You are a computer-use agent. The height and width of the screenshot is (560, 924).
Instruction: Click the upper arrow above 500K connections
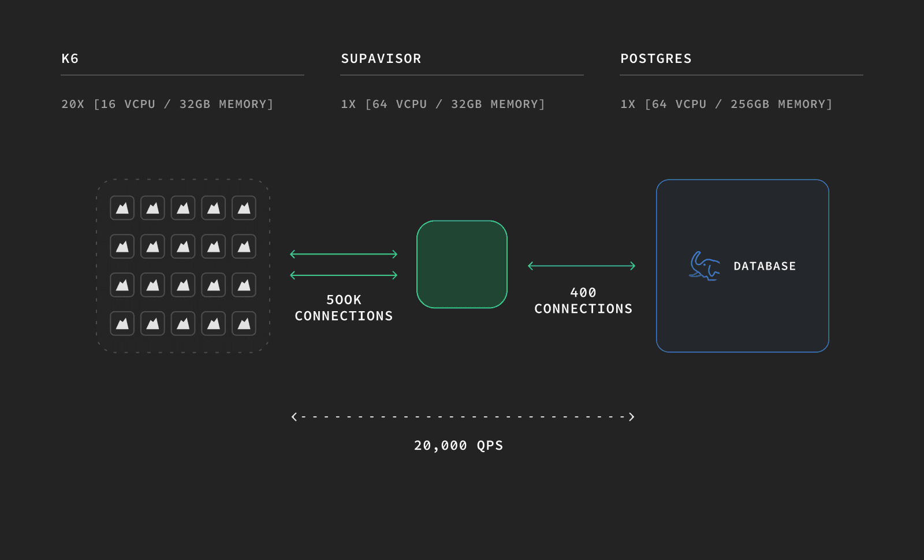point(344,254)
